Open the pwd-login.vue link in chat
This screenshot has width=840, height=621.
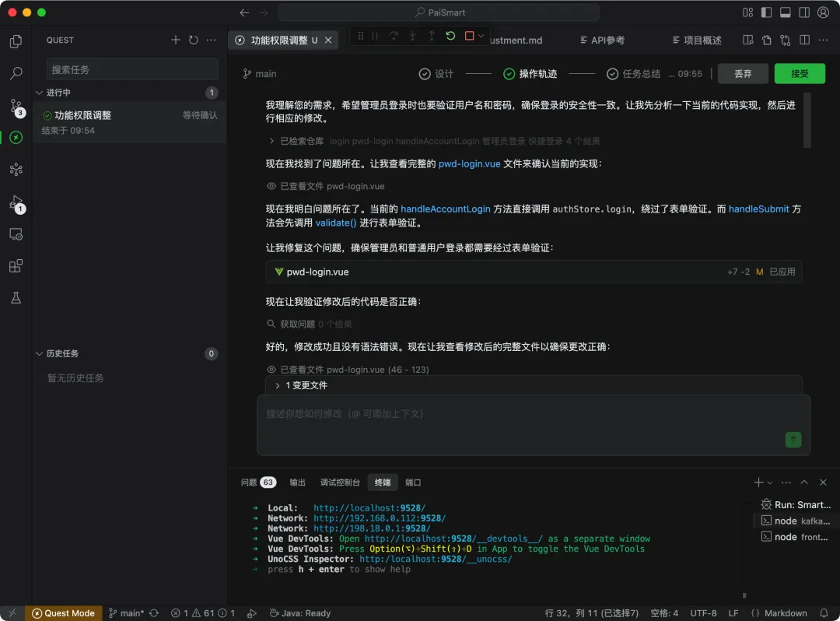click(x=469, y=163)
